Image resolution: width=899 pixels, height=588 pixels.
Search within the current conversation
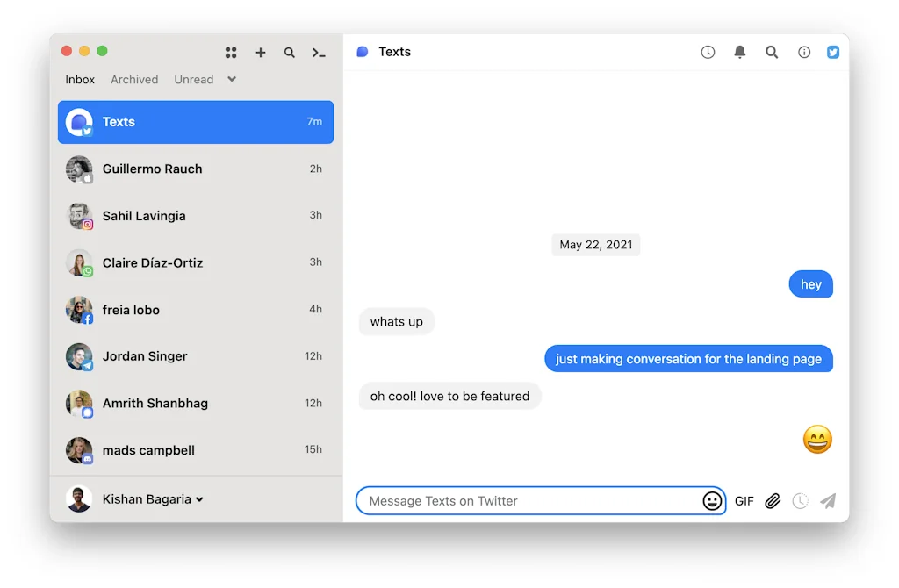772,52
